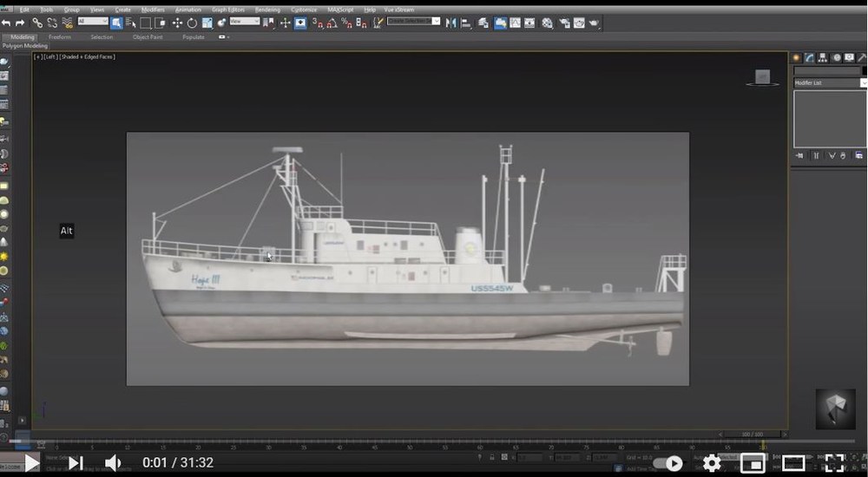Image resolution: width=868 pixels, height=477 pixels.
Task: Play the YouTube video
Action: [32, 462]
